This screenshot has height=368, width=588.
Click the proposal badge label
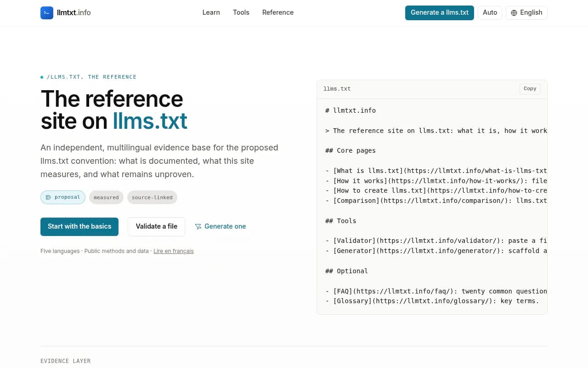coord(67,197)
